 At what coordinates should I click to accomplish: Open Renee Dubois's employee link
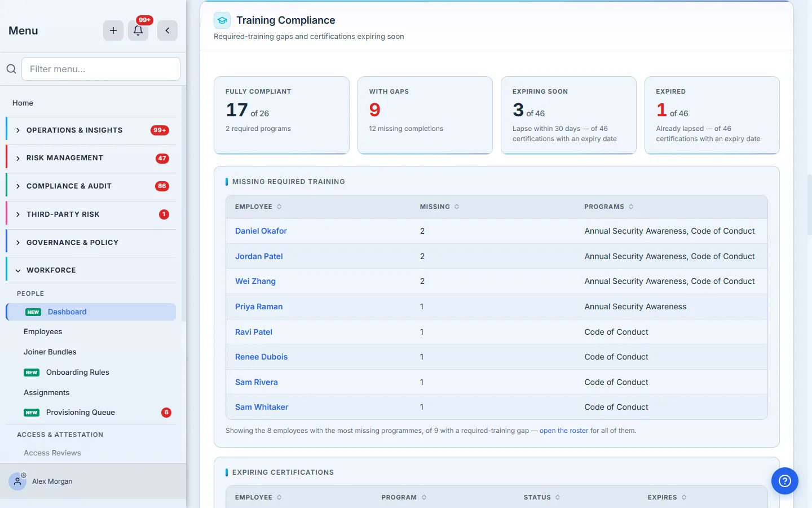261,357
